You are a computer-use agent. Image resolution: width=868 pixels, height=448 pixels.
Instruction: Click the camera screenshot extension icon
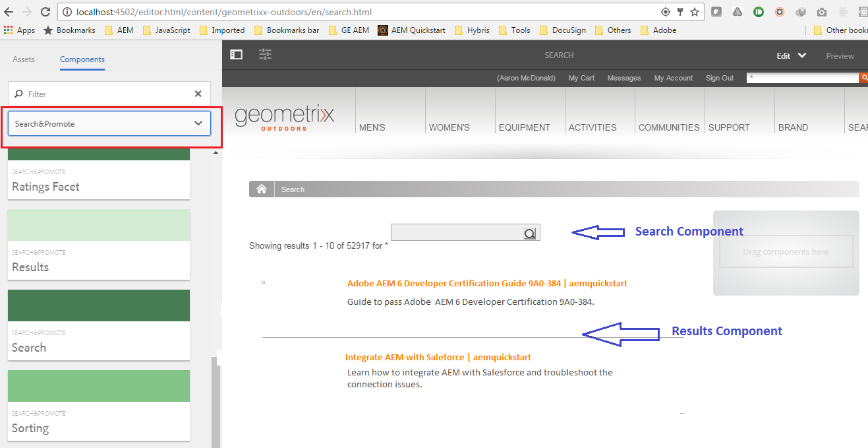click(821, 11)
